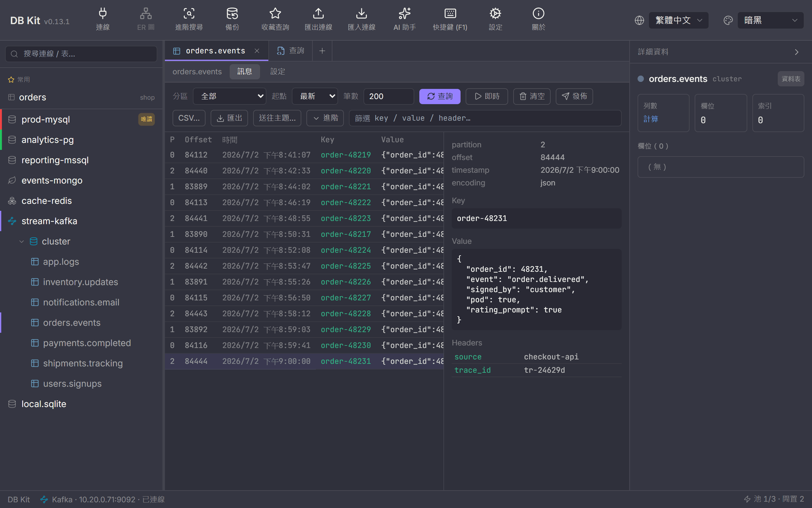
Task: Open the 分區 partition dropdown 全部
Action: [230, 96]
